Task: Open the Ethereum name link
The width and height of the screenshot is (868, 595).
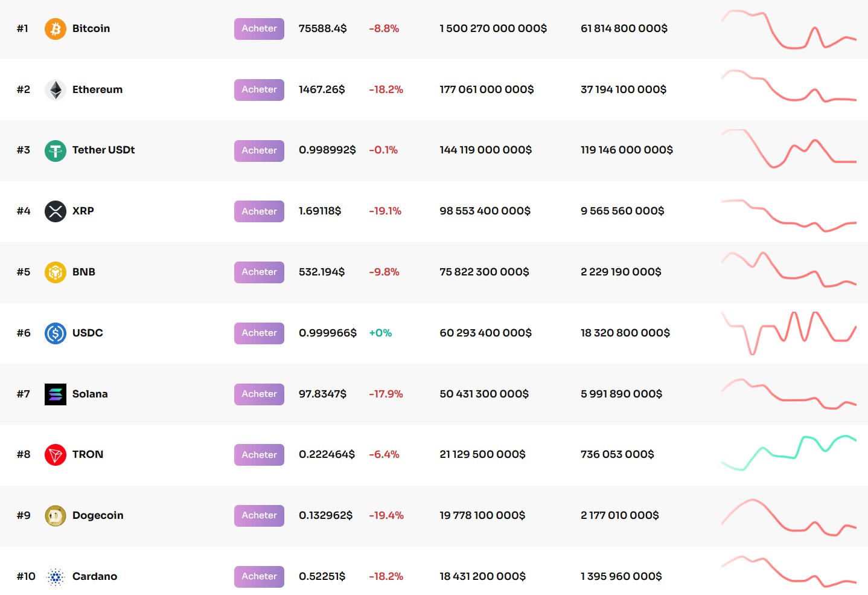Action: pyautogui.click(x=97, y=89)
